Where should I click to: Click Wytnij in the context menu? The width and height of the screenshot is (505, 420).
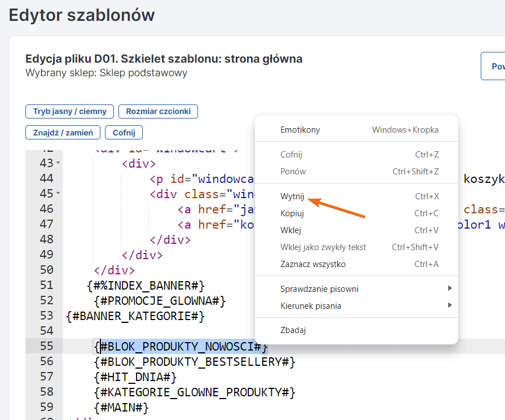coord(292,196)
